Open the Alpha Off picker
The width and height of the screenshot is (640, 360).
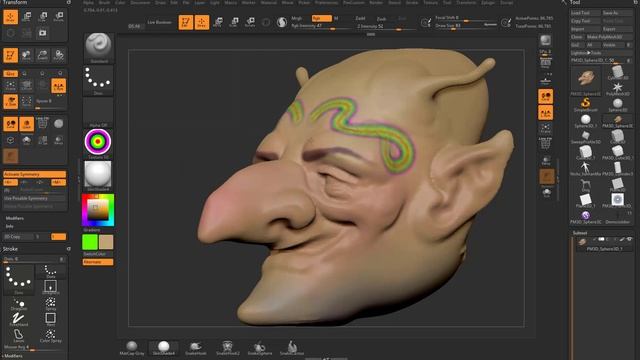pos(98,112)
